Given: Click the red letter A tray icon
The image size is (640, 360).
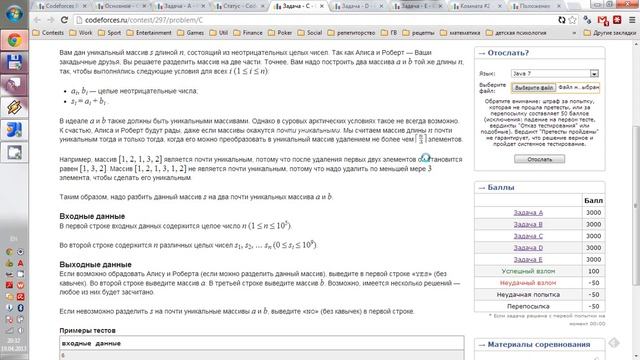Looking at the screenshot, I should pos(20,263).
